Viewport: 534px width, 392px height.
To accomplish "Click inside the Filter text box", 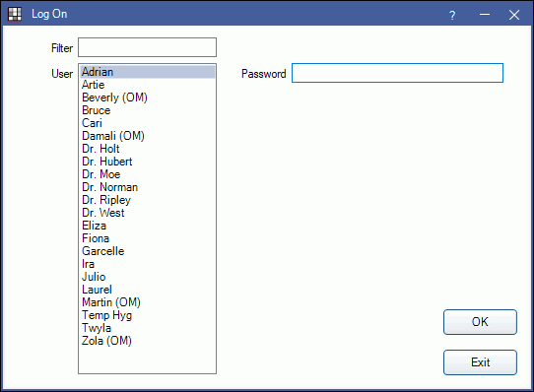I will pyautogui.click(x=147, y=47).
